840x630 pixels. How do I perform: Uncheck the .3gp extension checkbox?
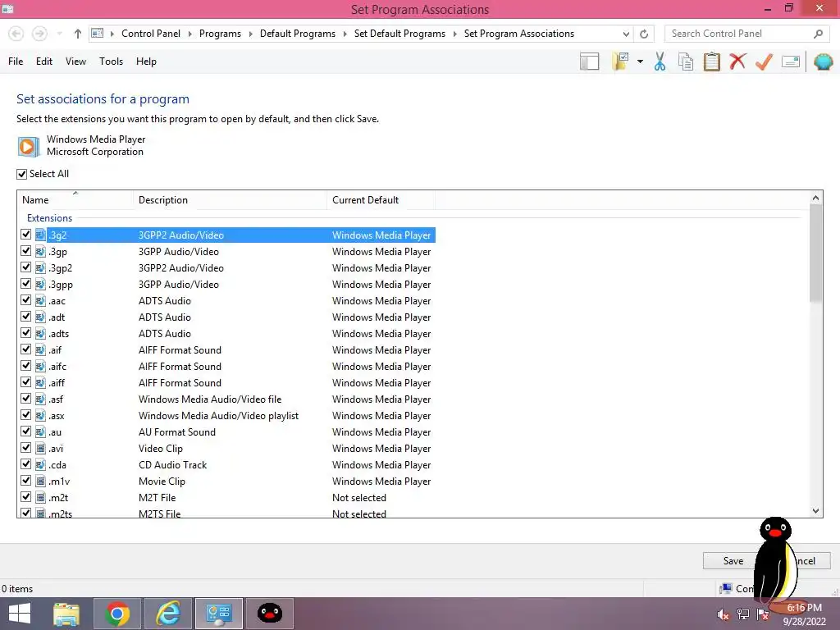point(25,251)
